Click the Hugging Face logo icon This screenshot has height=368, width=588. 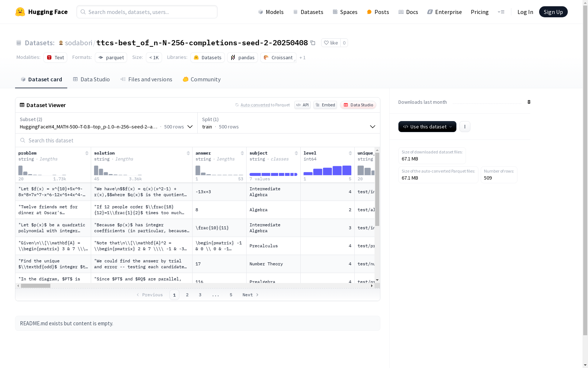click(20, 12)
